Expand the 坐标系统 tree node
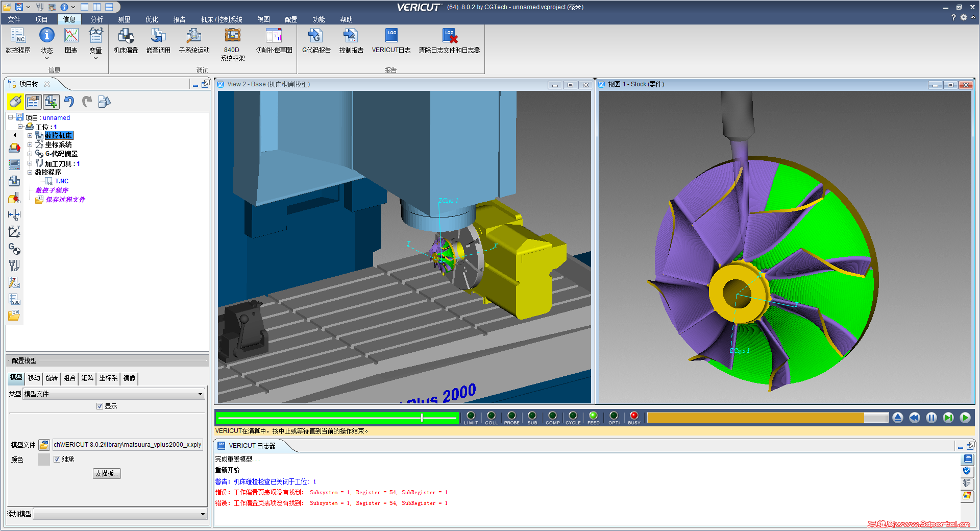The width and height of the screenshot is (980, 531). [x=30, y=145]
